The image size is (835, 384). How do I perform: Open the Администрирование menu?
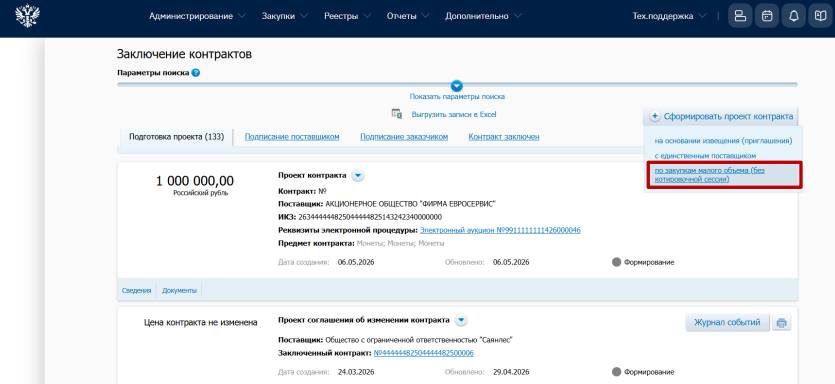tap(197, 16)
